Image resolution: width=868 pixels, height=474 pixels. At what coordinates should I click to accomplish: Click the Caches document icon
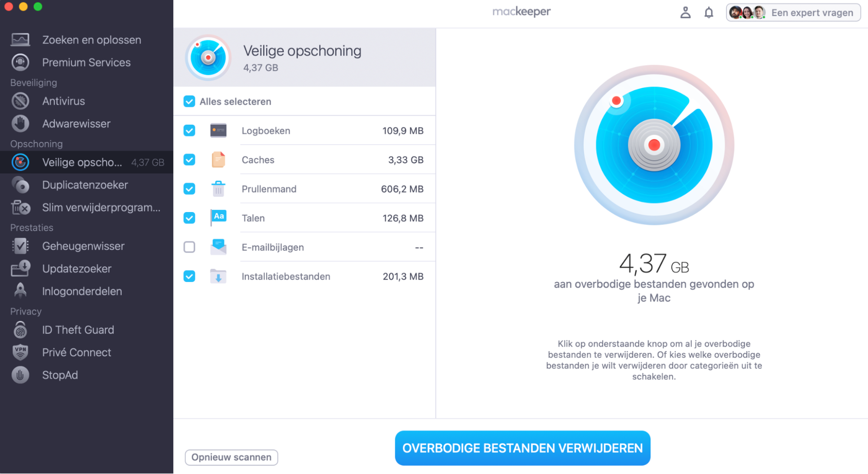coord(218,159)
